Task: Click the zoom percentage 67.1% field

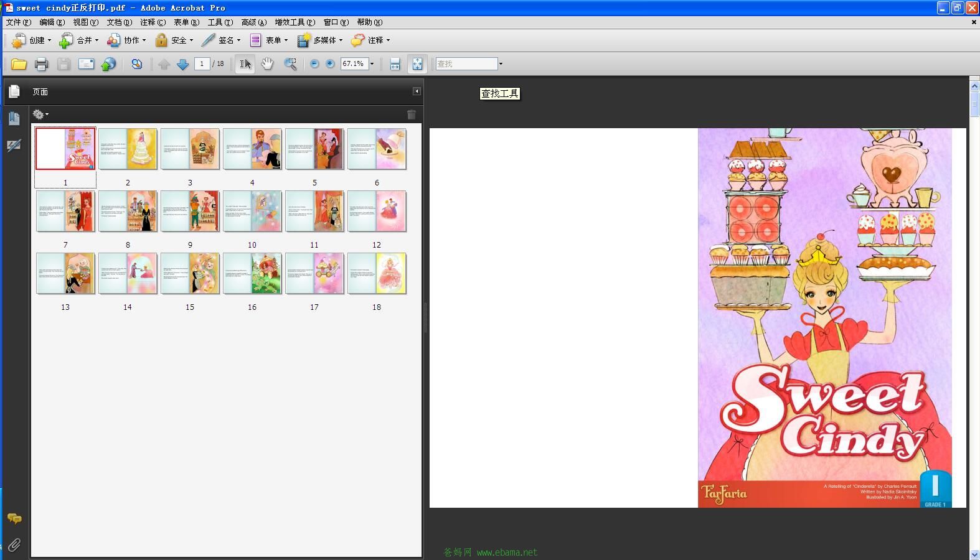Action: (354, 63)
